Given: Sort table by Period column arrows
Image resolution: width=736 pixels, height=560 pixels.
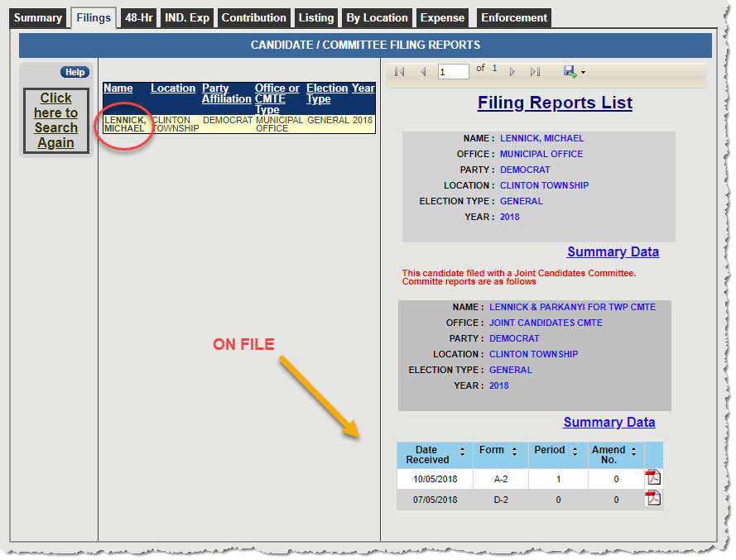Looking at the screenshot, I should coord(575,452).
